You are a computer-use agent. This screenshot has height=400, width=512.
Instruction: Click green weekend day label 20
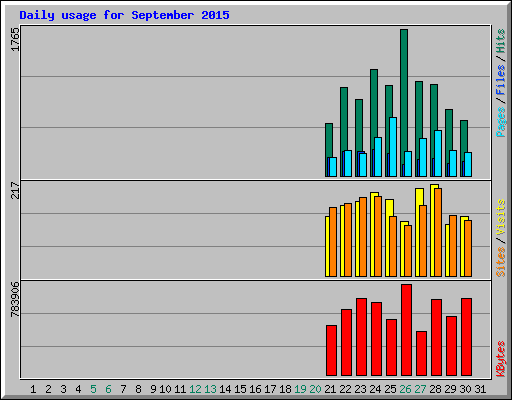(315, 389)
